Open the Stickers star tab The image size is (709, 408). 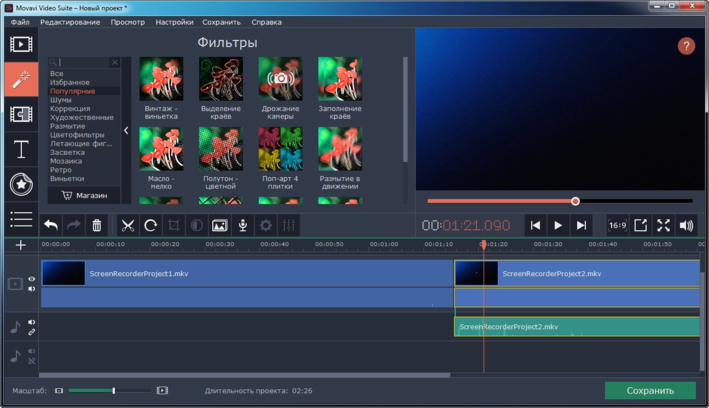(x=21, y=185)
